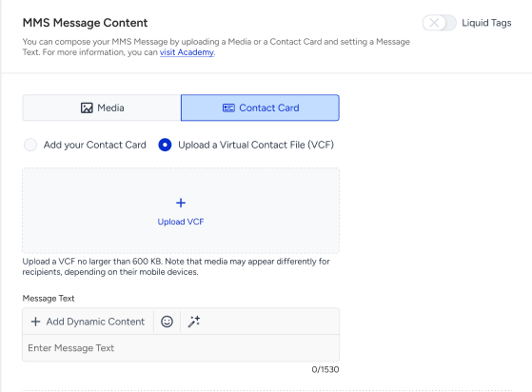This screenshot has width=532, height=392.
Task: Click the 0/1530 character counter
Action: 325,369
